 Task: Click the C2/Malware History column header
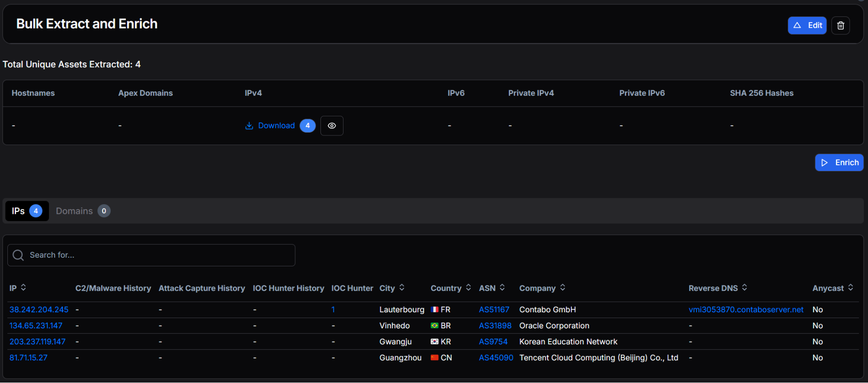pyautogui.click(x=113, y=288)
